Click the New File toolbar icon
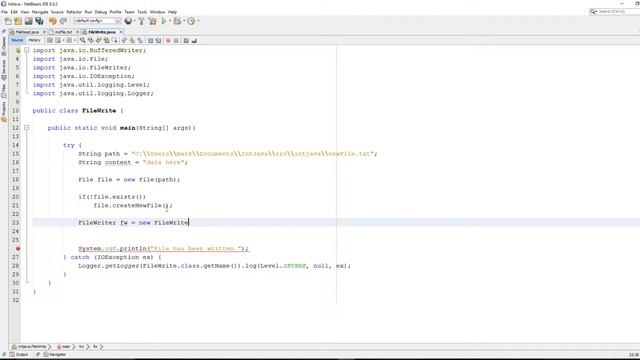 point(8,21)
